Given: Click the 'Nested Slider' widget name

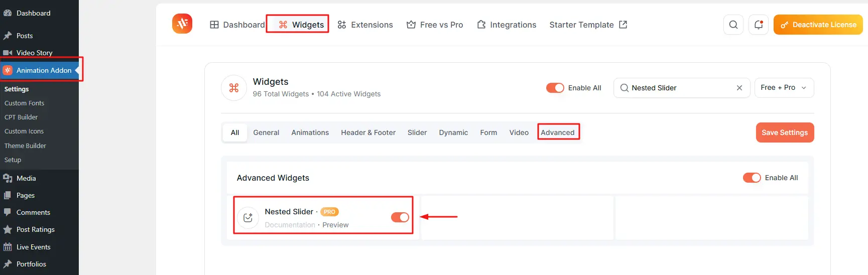Looking at the screenshot, I should tap(289, 212).
